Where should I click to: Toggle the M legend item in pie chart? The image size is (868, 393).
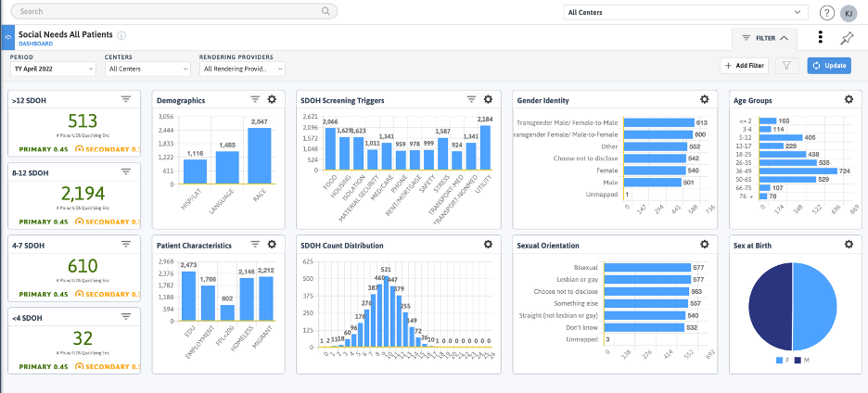[x=802, y=361]
